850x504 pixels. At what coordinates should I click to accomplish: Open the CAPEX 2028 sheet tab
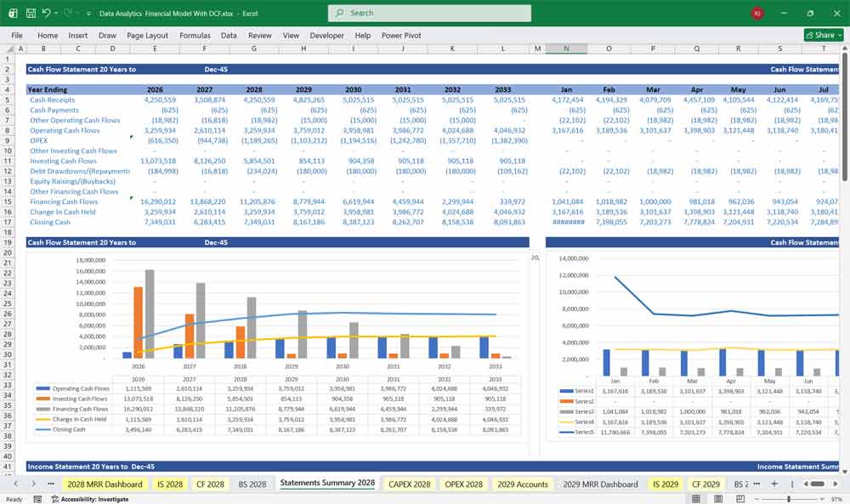(x=409, y=484)
